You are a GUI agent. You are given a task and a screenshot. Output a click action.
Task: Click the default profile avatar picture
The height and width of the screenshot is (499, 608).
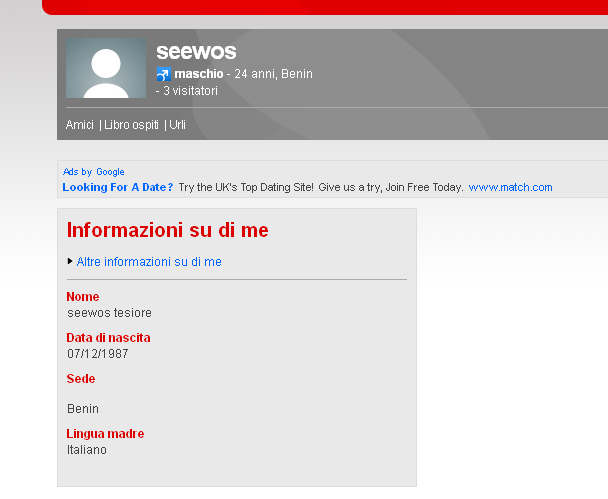[x=106, y=68]
